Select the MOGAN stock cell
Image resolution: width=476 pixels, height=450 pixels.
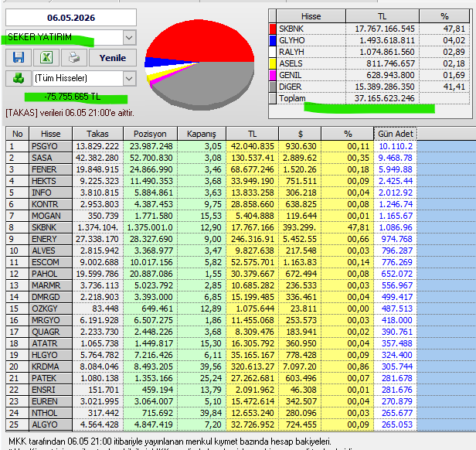click(51, 216)
